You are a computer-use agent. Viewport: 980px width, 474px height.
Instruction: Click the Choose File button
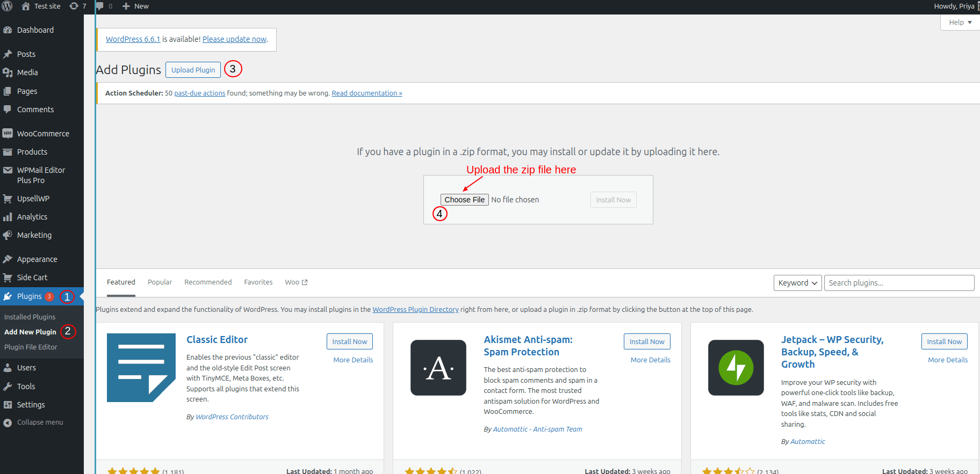pyautogui.click(x=464, y=200)
